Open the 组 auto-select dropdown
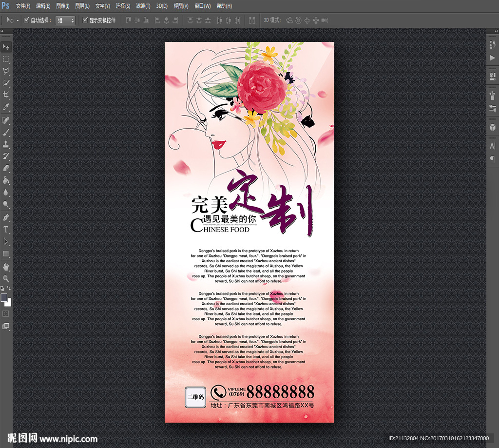The height and width of the screenshot is (448, 499). [65, 20]
